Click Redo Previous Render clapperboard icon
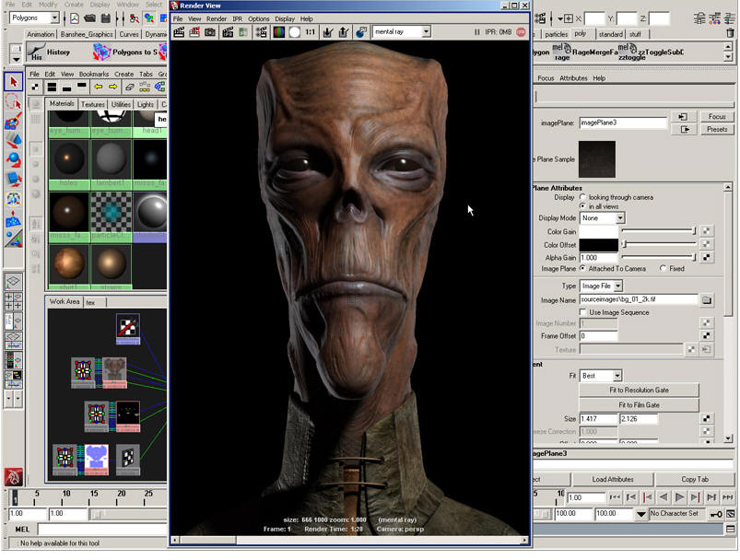Screen dimensions: 740x560 tap(180, 32)
